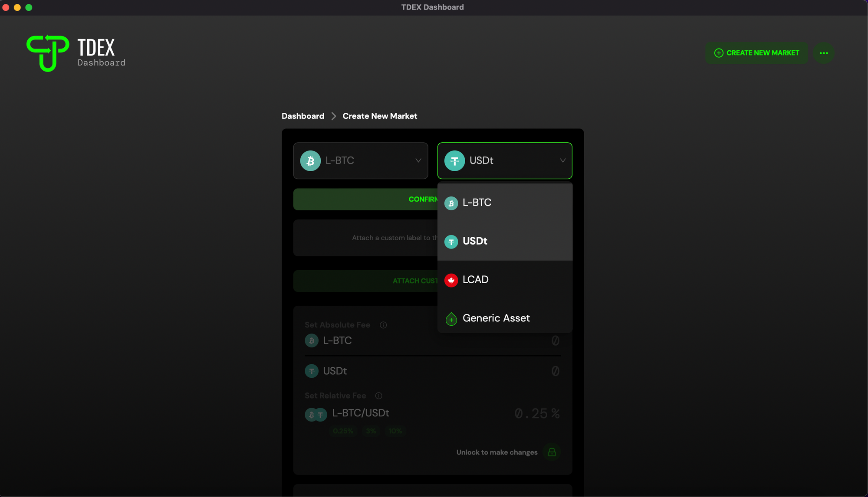The width and height of the screenshot is (868, 497).
Task: Click the Generic Asset green plus icon
Action: point(451,318)
